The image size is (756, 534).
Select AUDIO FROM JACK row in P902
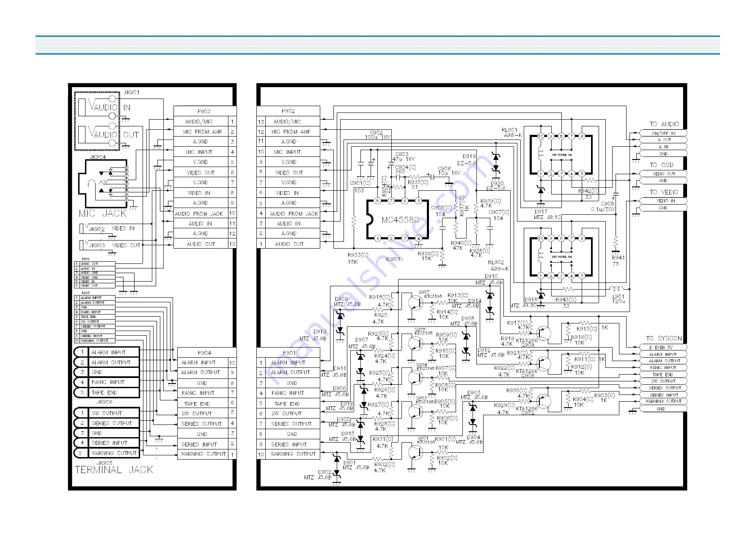click(289, 214)
